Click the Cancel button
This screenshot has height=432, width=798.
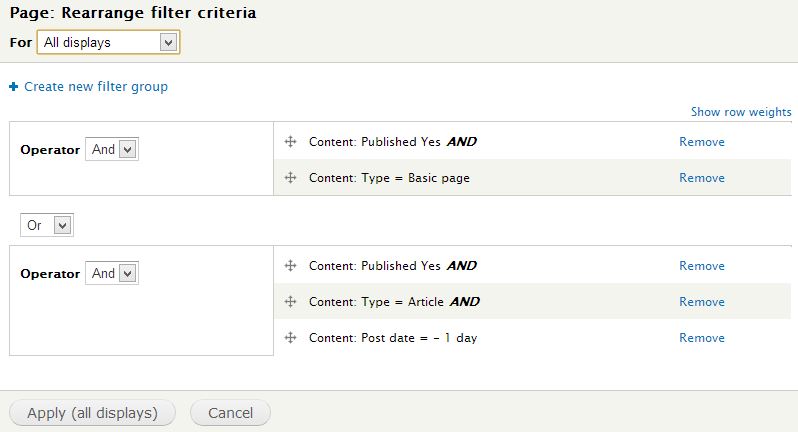pos(231,413)
